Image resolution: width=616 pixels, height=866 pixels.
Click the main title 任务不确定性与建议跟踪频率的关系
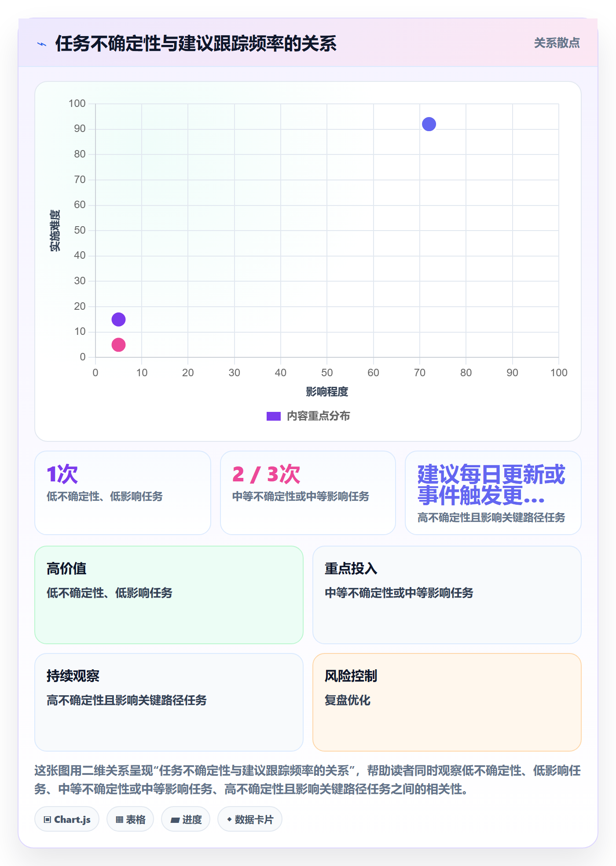click(x=196, y=44)
